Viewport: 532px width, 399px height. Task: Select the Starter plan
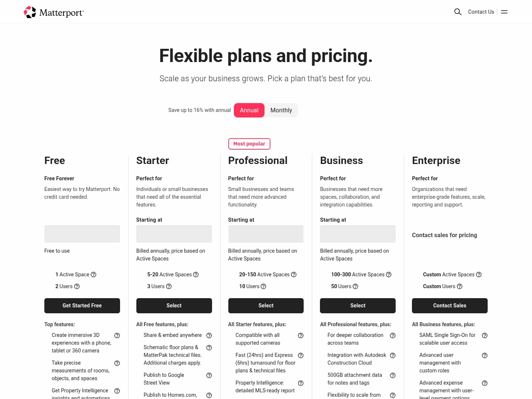tap(174, 306)
